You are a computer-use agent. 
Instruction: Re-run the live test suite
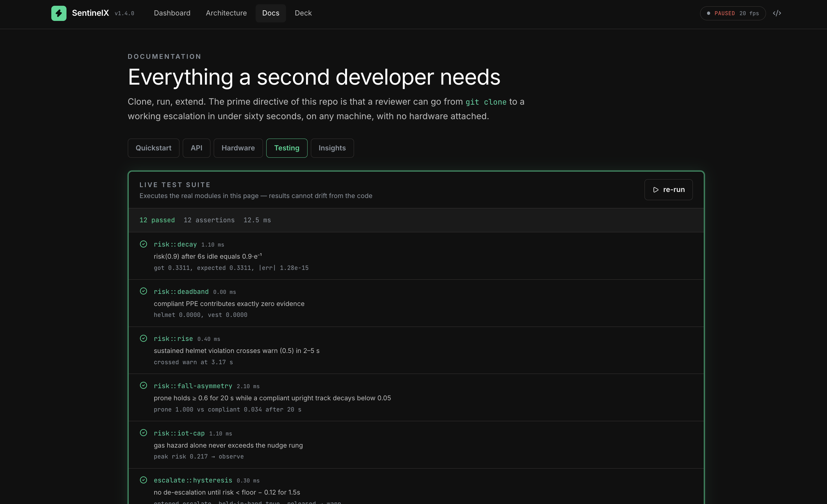[x=668, y=190]
